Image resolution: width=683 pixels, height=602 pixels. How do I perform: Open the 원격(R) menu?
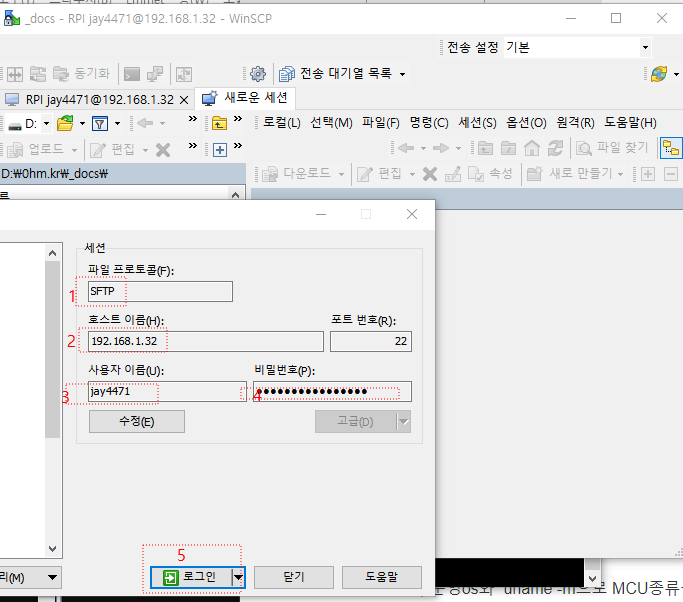[x=575, y=123]
